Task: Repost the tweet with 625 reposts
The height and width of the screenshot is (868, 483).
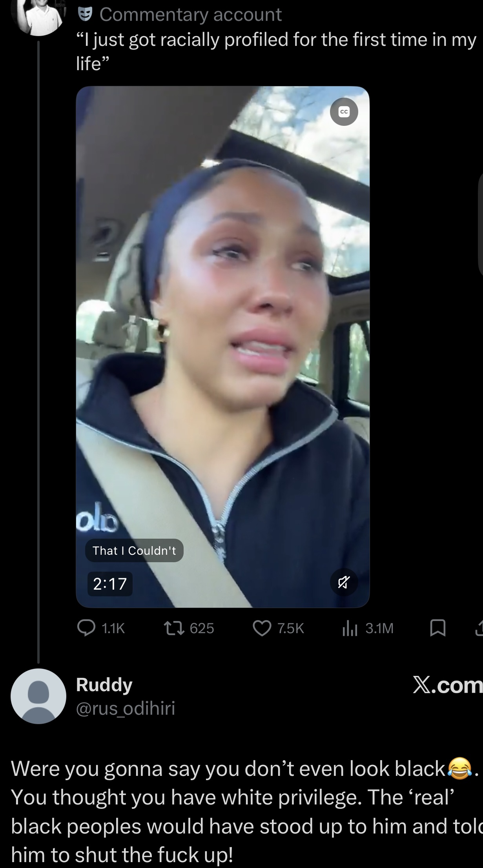Action: click(188, 628)
